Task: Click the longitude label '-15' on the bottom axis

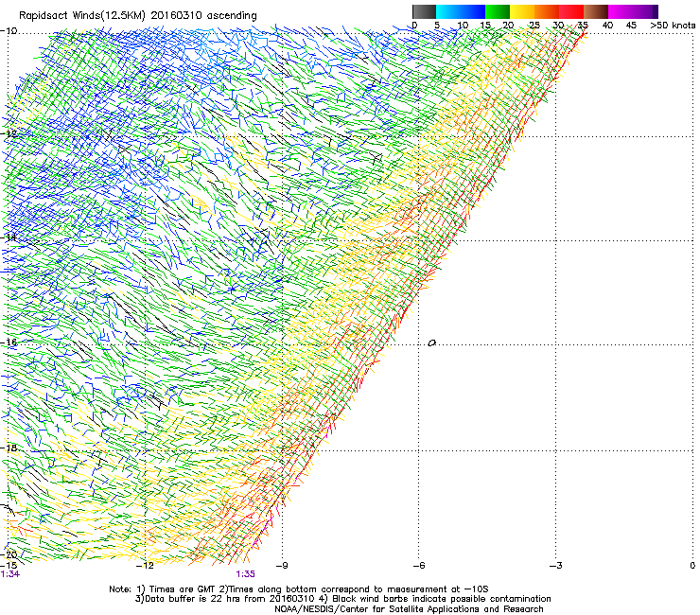Action: click(9, 565)
